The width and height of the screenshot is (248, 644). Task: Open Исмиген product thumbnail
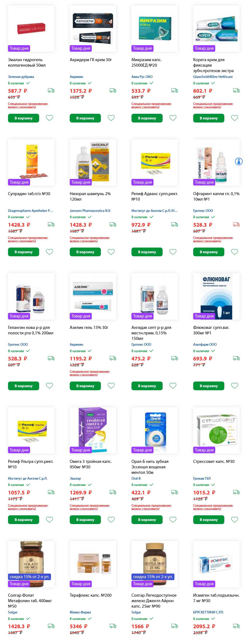point(216,564)
